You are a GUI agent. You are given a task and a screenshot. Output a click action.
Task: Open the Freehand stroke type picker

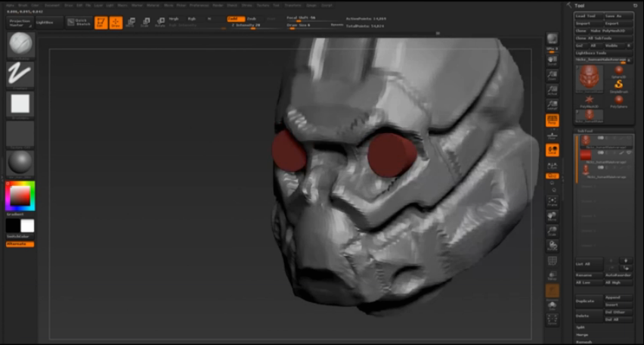coord(20,75)
